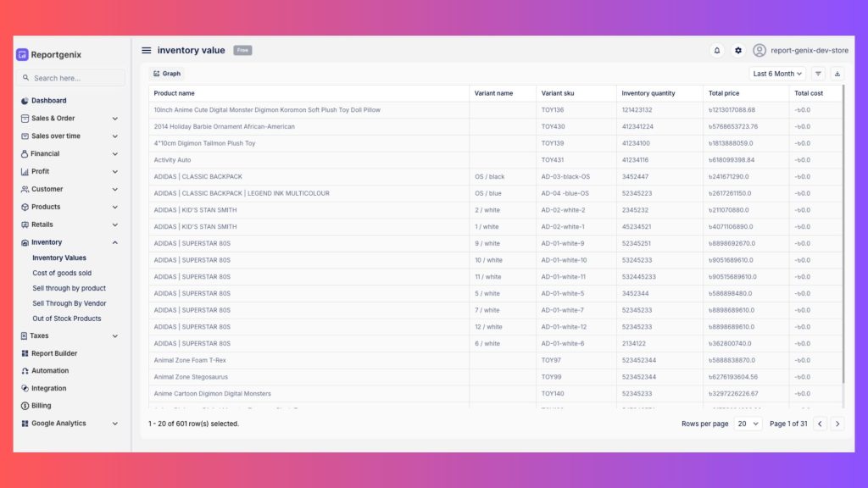868x488 pixels.
Task: Click the table vertical scrollbar
Action: pos(843,234)
